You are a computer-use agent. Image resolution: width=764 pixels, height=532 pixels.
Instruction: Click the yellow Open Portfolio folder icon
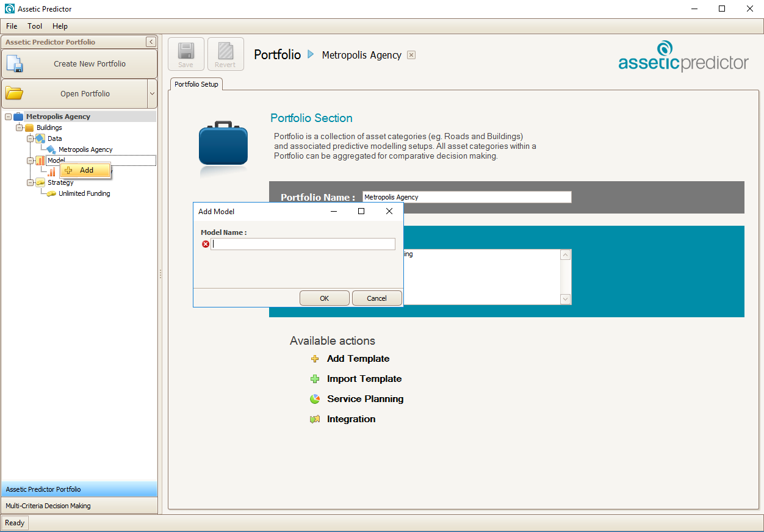[x=15, y=94]
